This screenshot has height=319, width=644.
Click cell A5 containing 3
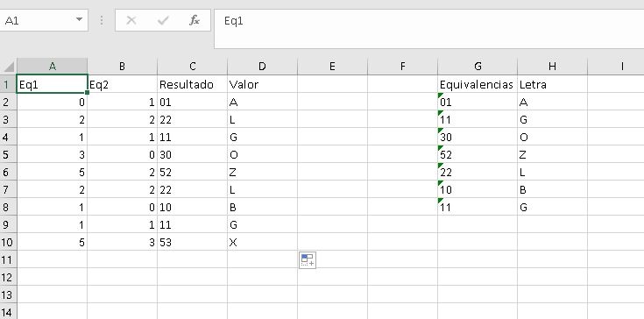point(53,154)
